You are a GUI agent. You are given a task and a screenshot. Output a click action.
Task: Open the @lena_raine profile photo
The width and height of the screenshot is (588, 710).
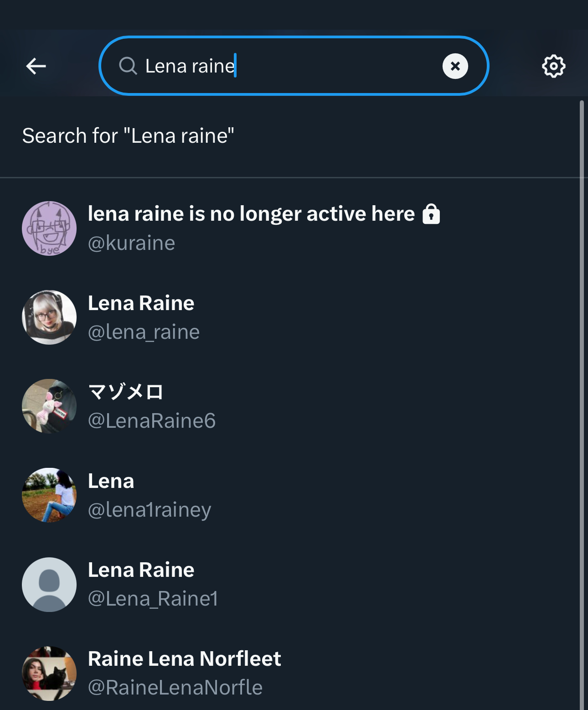pyautogui.click(x=49, y=317)
